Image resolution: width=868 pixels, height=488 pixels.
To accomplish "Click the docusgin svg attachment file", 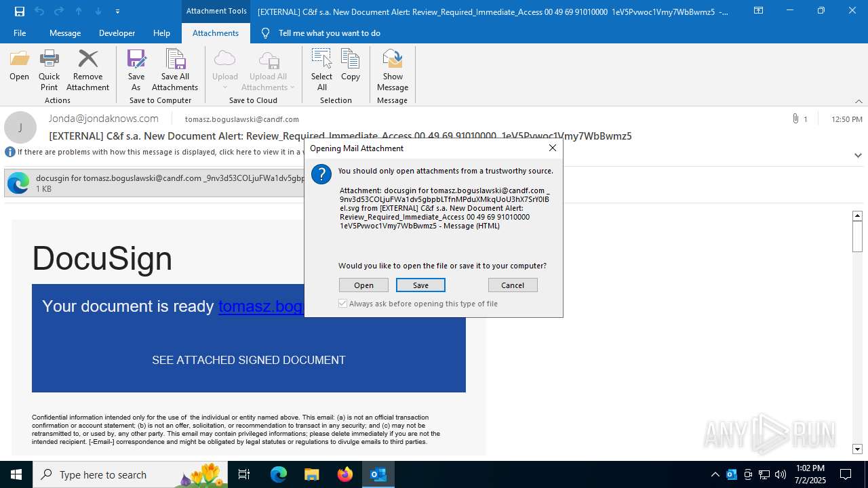I will click(x=155, y=183).
